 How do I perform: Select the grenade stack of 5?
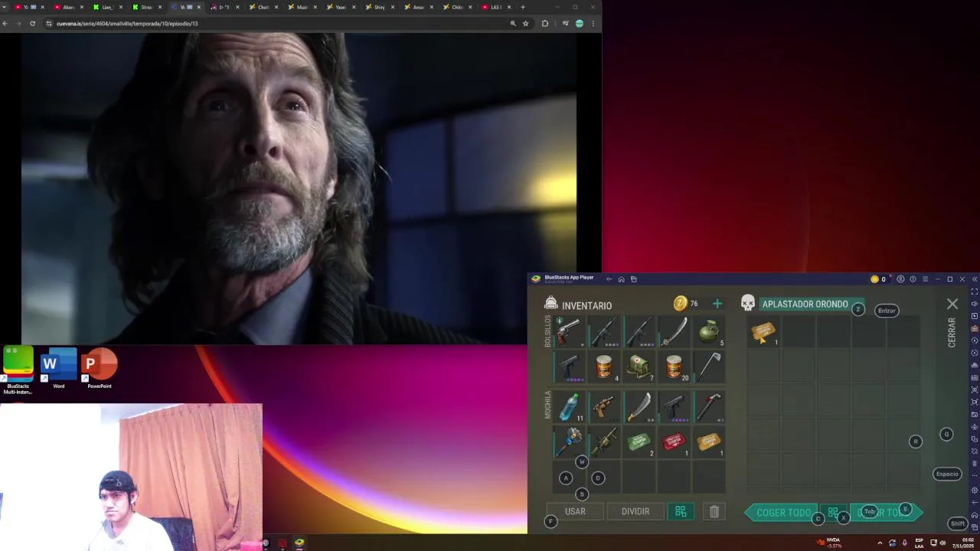tap(709, 331)
